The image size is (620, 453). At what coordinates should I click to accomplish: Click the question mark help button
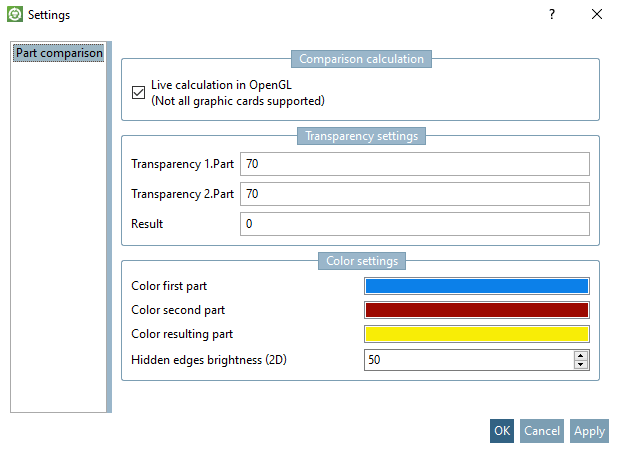551,14
